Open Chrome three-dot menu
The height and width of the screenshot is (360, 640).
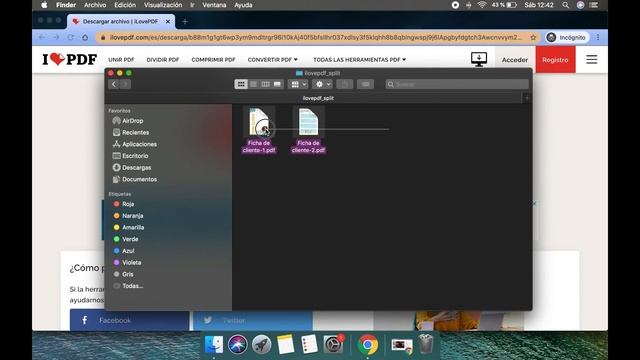click(x=598, y=38)
